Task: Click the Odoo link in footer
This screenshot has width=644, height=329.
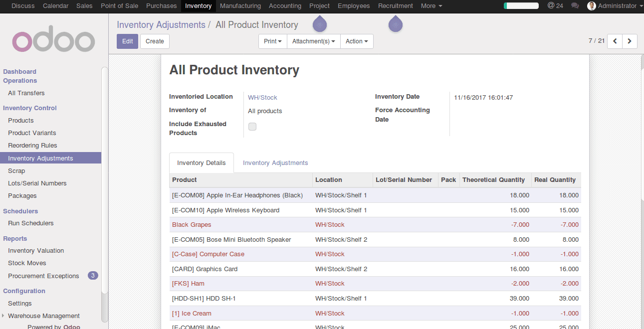Action: pos(72,327)
